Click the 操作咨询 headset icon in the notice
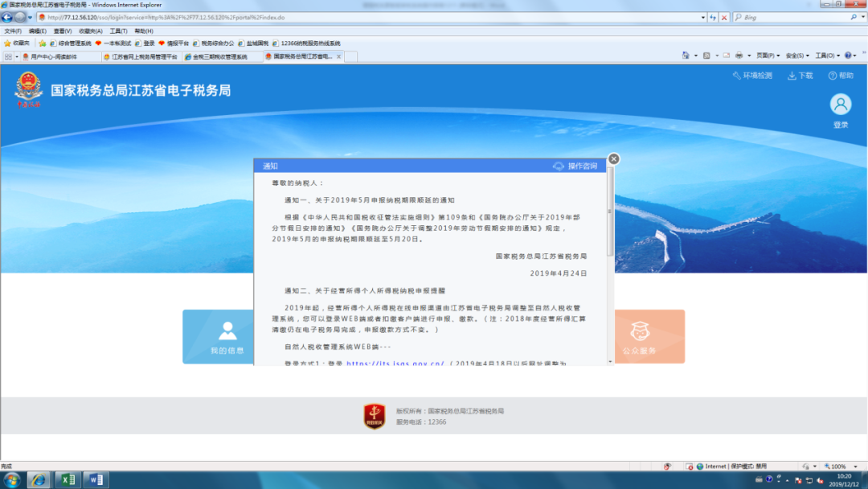This screenshot has width=868, height=489. pos(558,166)
